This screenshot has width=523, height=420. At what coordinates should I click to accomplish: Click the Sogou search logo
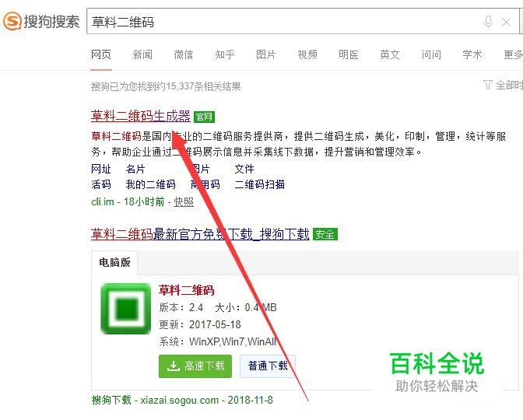(41, 21)
